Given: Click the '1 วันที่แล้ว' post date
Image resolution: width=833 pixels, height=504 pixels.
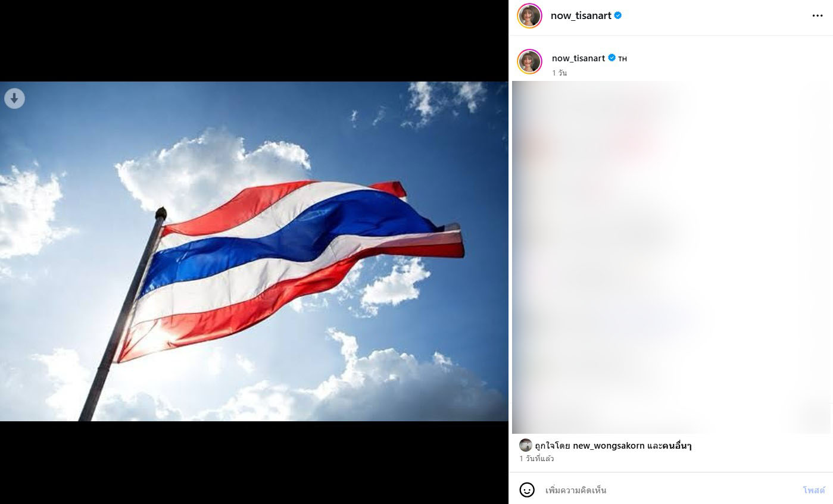Looking at the screenshot, I should [536, 459].
